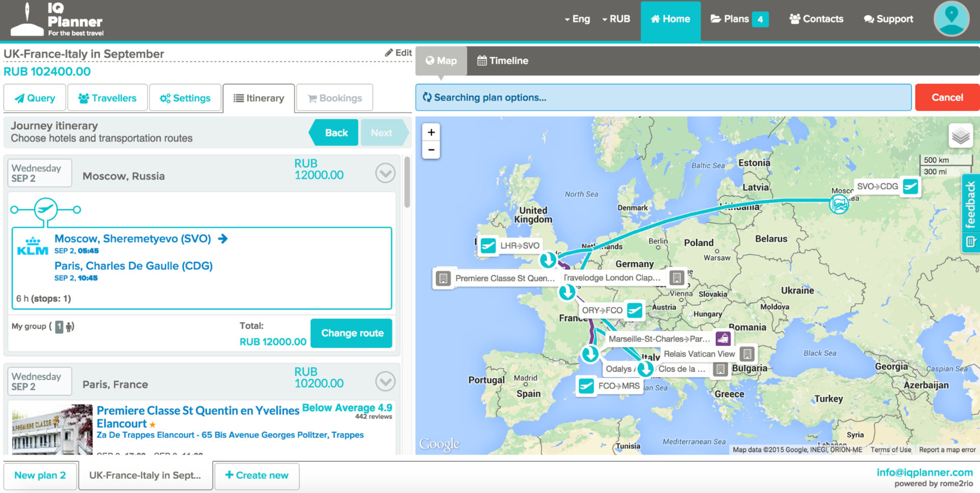
Task: Select the London arrow marker on map
Action: coord(548,260)
